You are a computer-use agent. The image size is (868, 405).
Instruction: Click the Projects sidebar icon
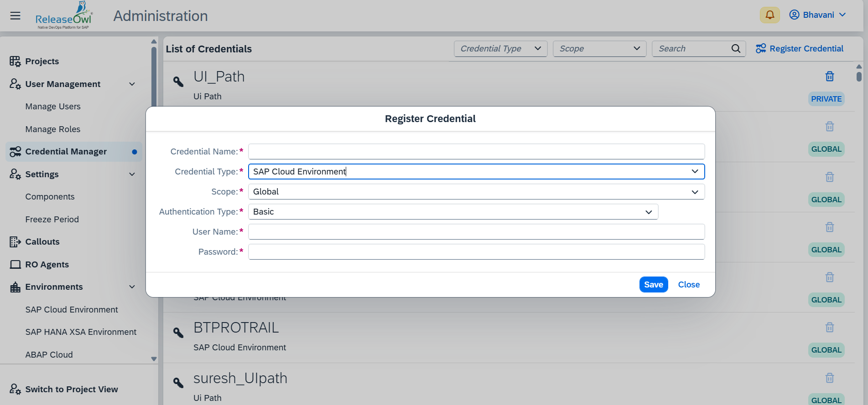[x=15, y=61]
